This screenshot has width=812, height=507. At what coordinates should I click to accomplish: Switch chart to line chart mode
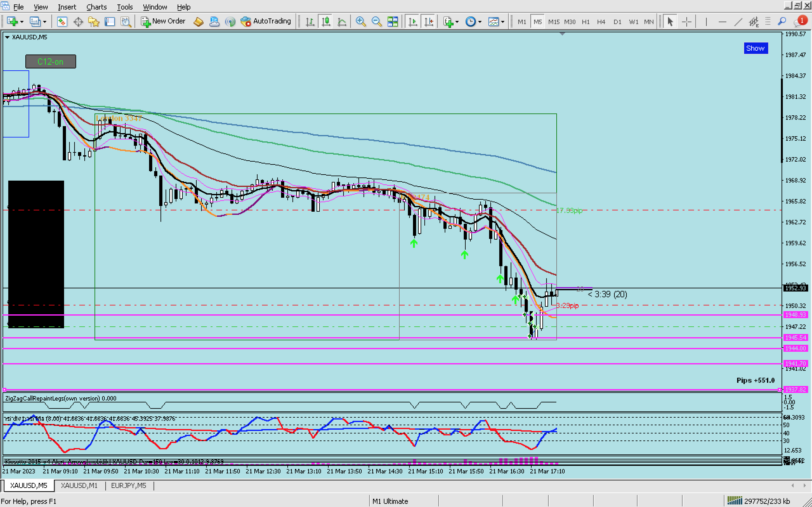(342, 22)
